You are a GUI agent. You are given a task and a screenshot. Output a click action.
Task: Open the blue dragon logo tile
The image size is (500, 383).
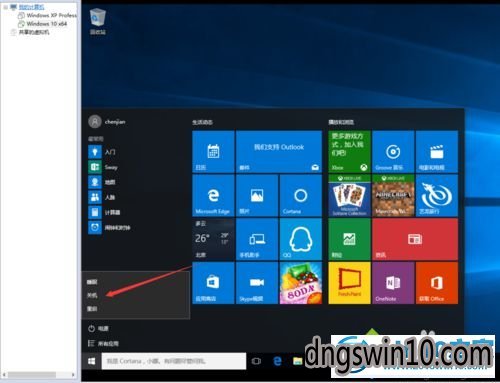pos(437,196)
